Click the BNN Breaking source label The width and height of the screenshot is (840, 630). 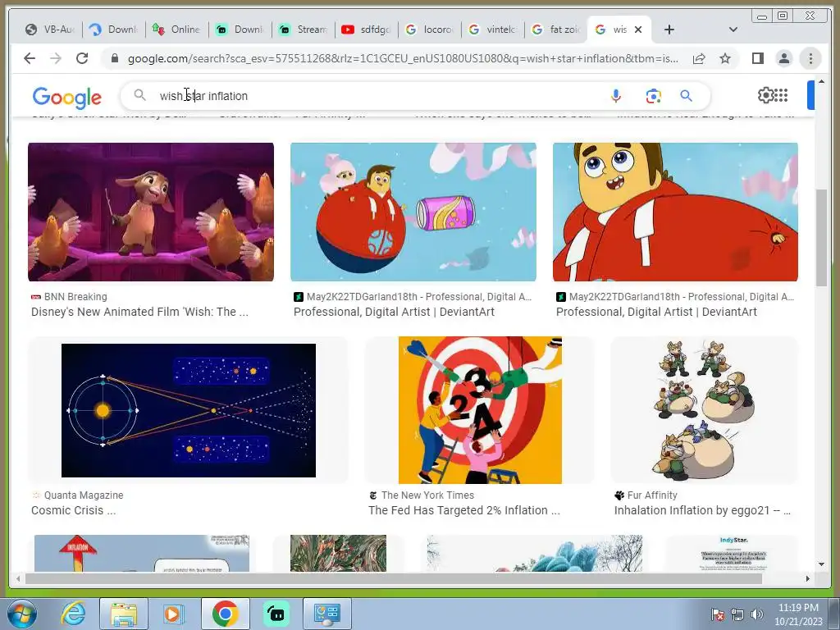[75, 297]
